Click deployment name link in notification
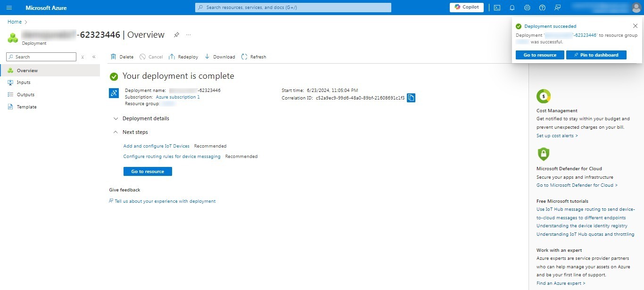The height and width of the screenshot is (290, 644). pos(571,35)
